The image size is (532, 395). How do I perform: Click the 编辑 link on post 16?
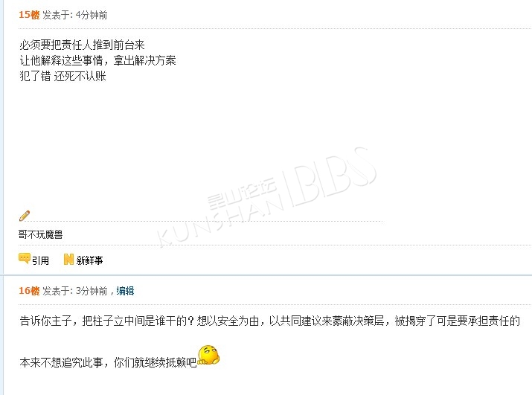click(125, 291)
